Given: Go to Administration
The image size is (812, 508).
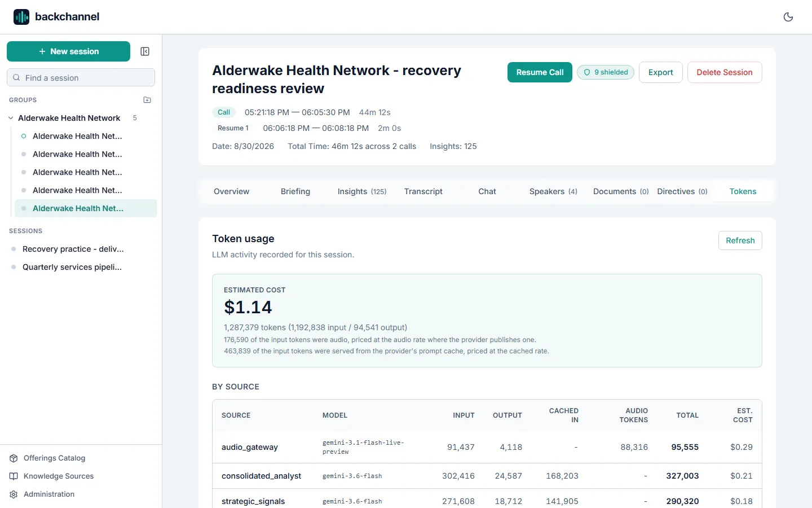Looking at the screenshot, I should [49, 494].
